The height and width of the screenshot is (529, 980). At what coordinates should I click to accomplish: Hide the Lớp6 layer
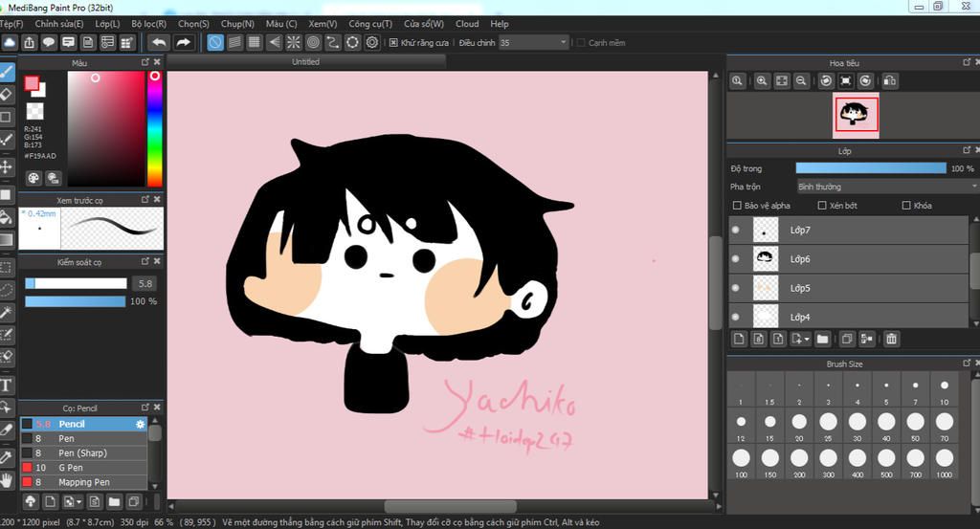pyautogui.click(x=736, y=258)
